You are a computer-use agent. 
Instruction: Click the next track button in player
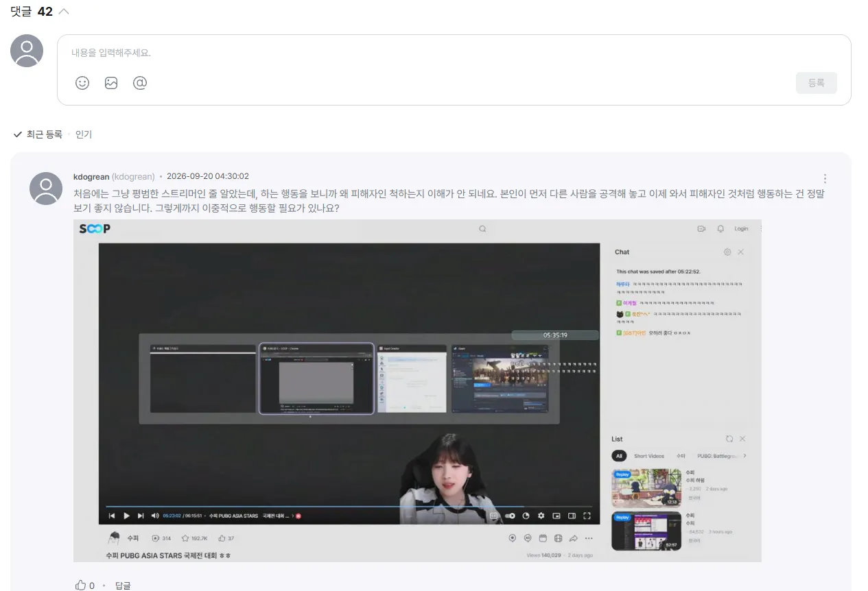pos(141,516)
